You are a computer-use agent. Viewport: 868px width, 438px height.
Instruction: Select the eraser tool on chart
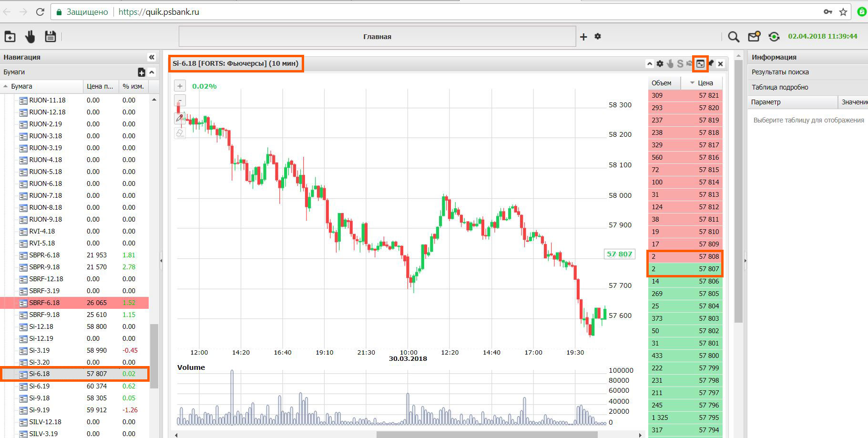[180, 133]
